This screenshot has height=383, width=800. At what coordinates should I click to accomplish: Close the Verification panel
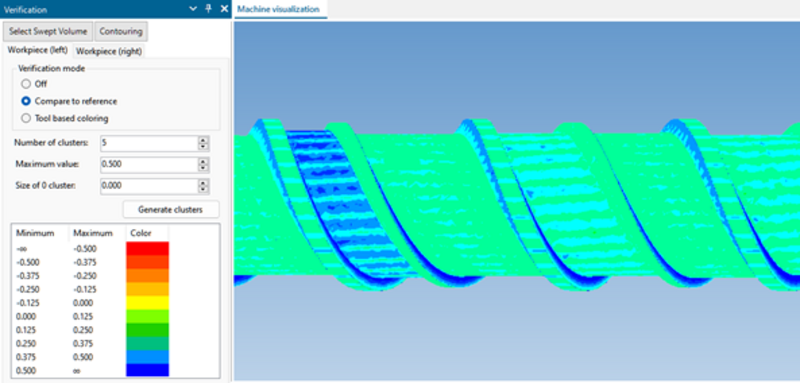[224, 9]
